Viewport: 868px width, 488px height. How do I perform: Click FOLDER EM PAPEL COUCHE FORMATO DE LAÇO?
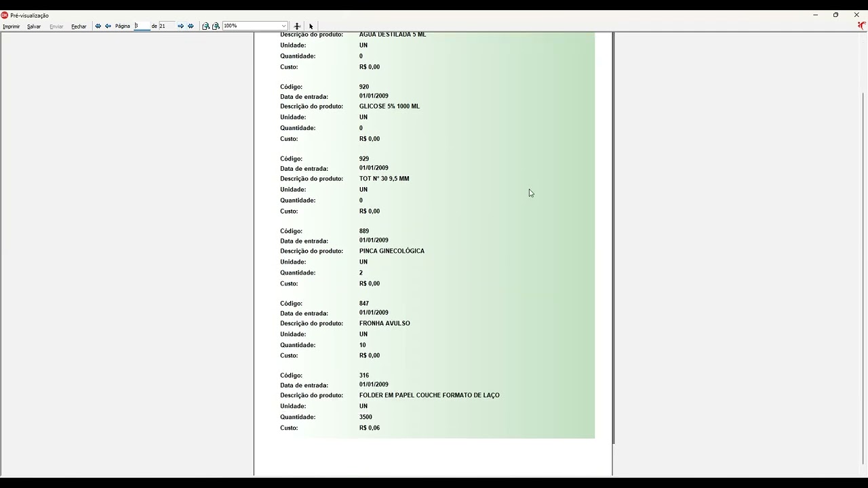[x=429, y=395]
